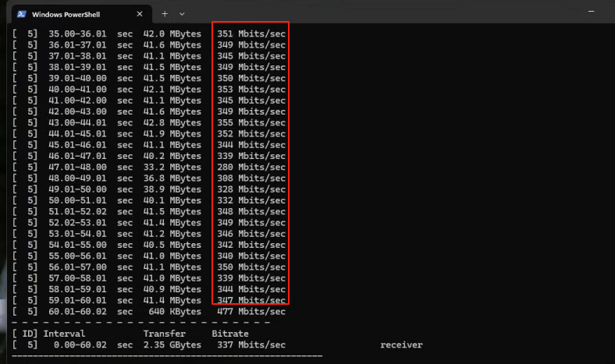Click the 51.01-52.02 interval text

tap(77, 211)
